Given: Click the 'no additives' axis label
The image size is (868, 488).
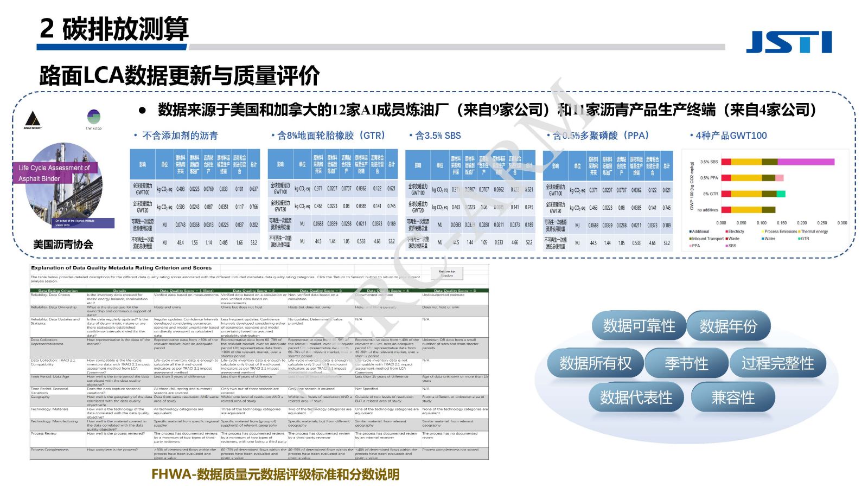Looking at the screenshot, I should (707, 210).
